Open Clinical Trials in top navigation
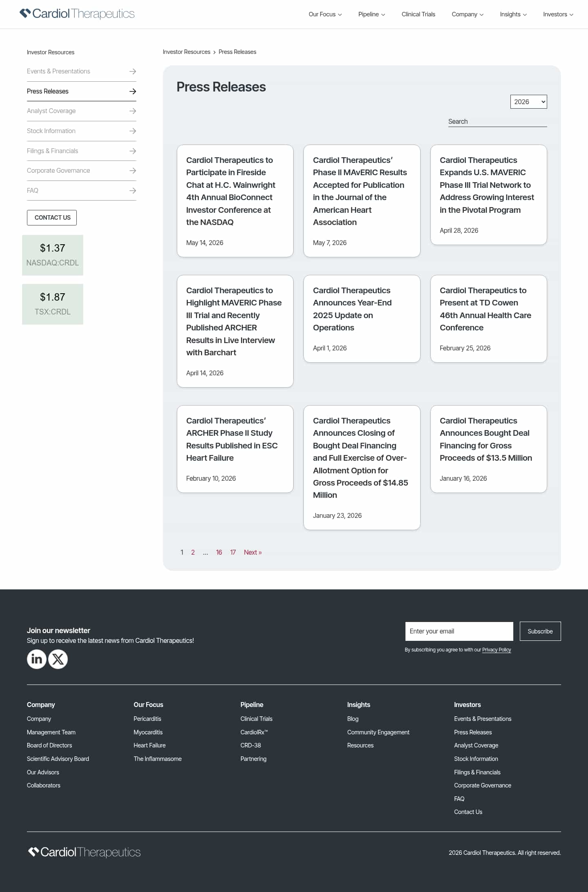 click(x=418, y=14)
